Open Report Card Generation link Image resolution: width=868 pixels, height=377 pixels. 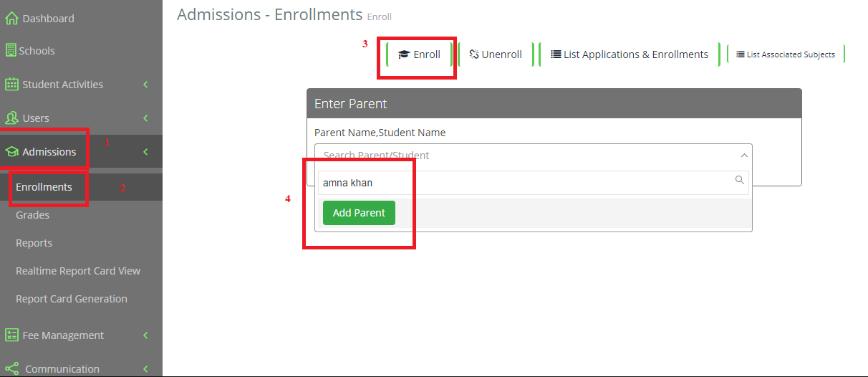72,299
